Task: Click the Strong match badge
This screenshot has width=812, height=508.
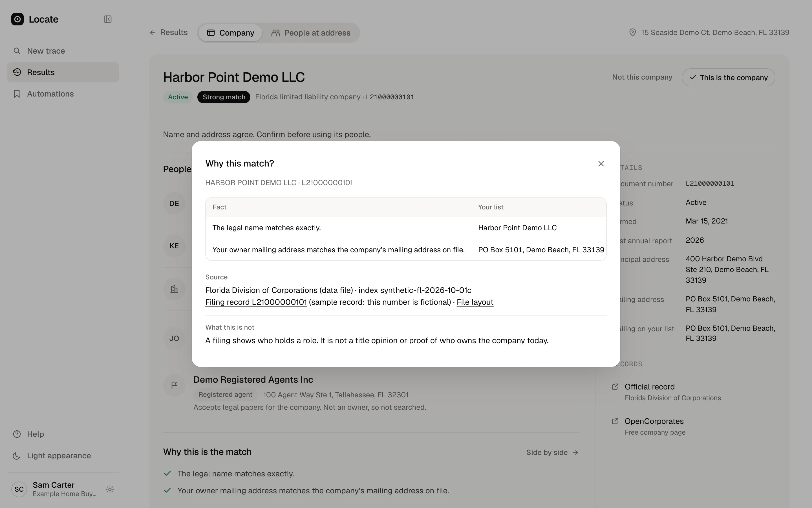Action: (x=224, y=97)
